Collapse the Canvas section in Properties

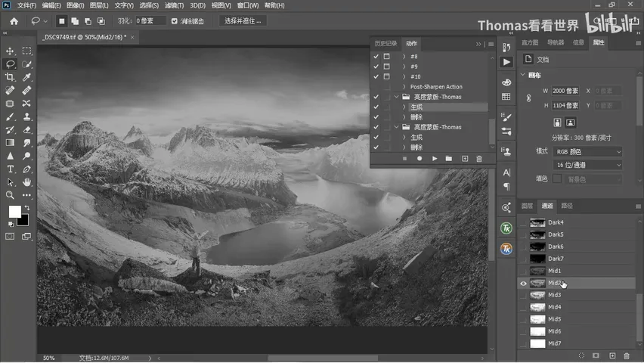click(523, 75)
